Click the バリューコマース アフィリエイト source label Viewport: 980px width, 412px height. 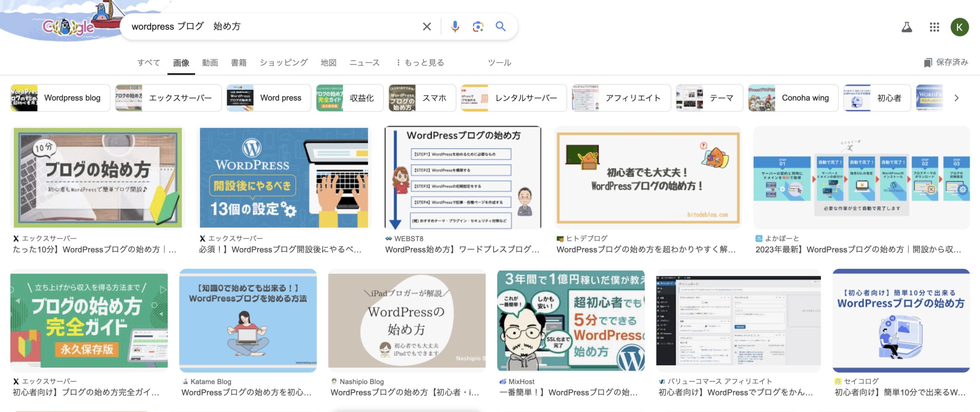coord(720,381)
